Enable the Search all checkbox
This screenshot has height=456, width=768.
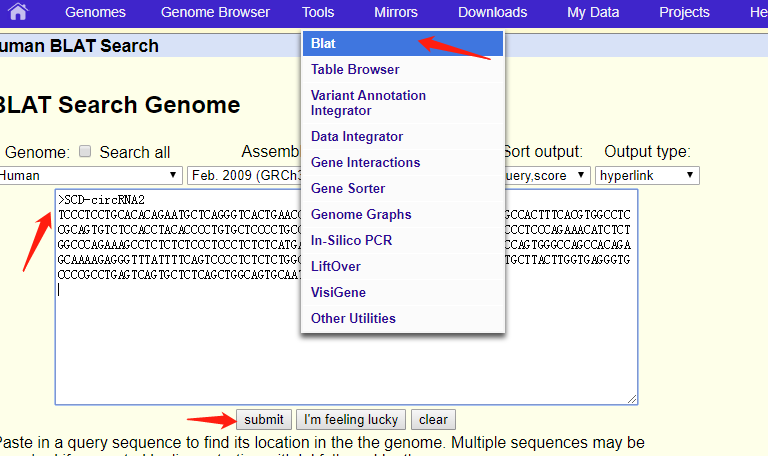point(85,152)
